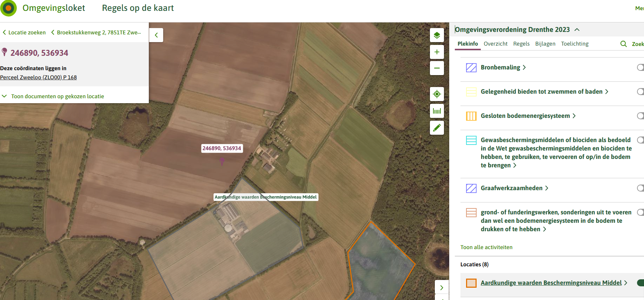Open the Toelichting tab
This screenshot has height=300, width=644.
[575, 44]
